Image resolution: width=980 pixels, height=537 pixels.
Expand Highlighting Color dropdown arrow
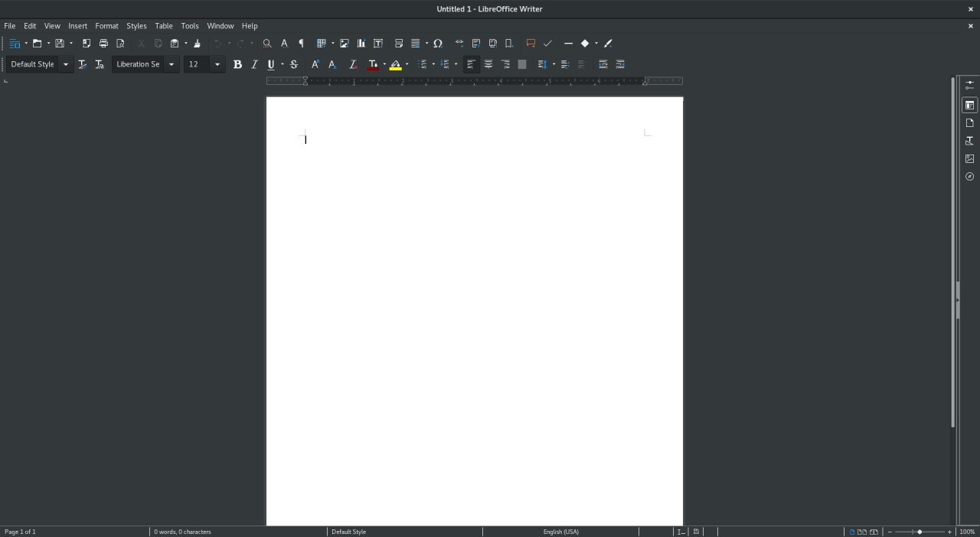pos(407,64)
